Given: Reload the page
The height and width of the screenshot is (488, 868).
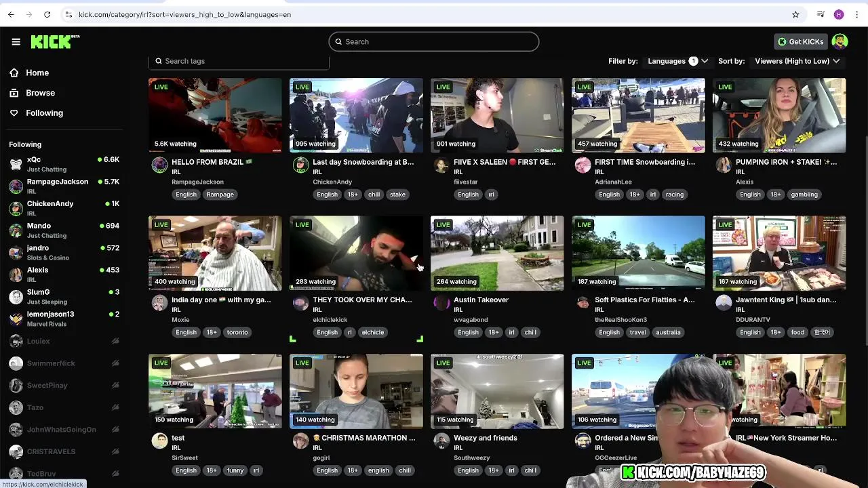Looking at the screenshot, I should (x=47, y=14).
